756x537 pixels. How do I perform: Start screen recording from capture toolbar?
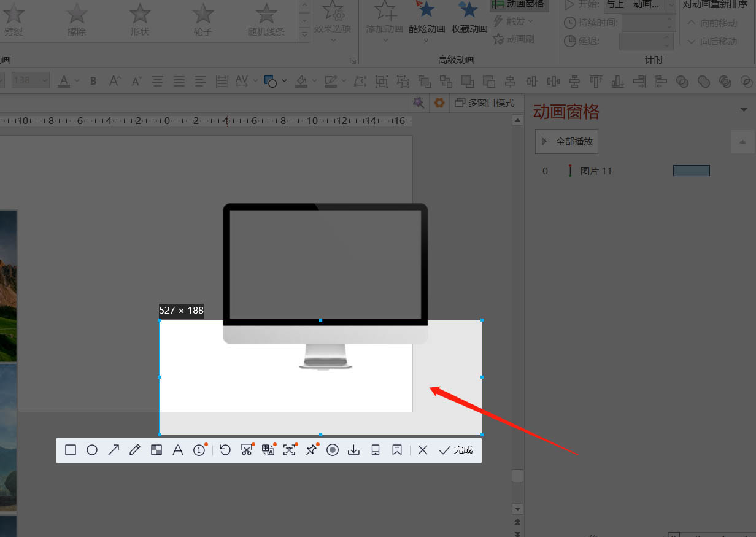coord(333,450)
